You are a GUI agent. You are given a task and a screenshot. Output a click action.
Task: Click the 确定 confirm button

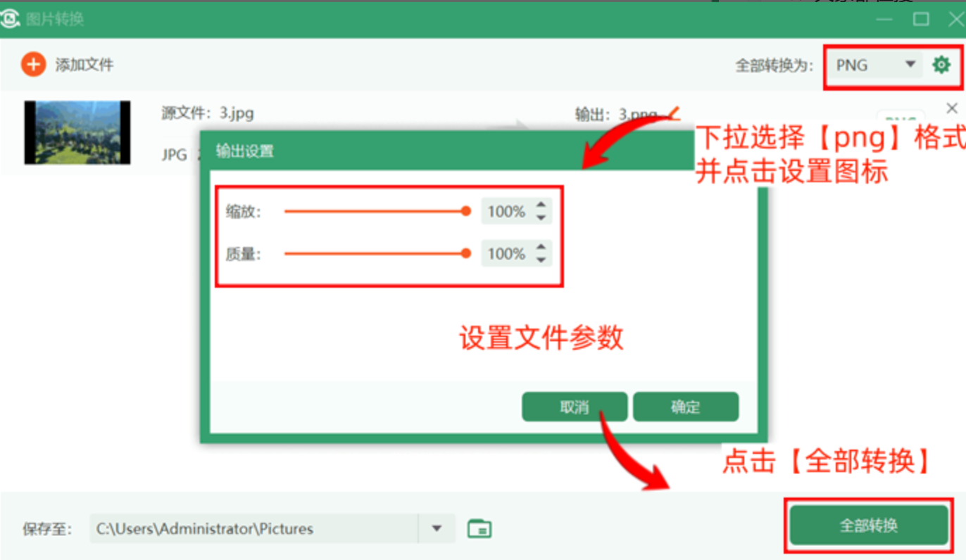pos(686,407)
